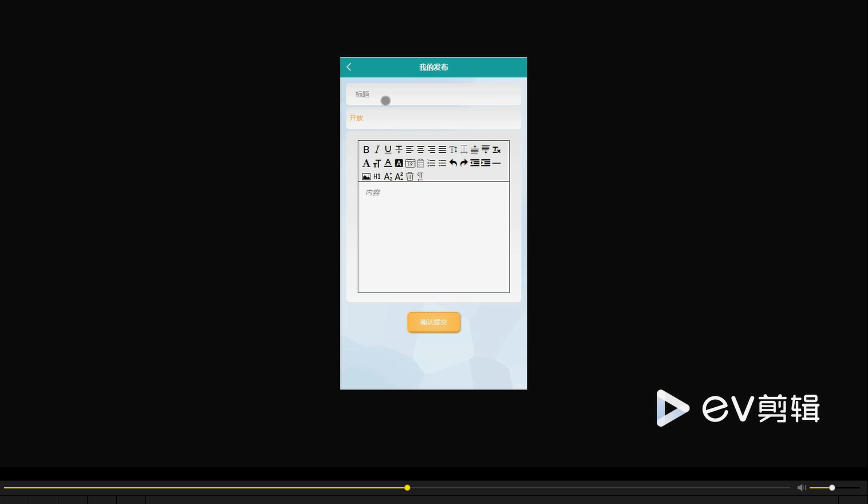Set paragraph spacing above
This screenshot has height=504, width=868.
pos(475,149)
